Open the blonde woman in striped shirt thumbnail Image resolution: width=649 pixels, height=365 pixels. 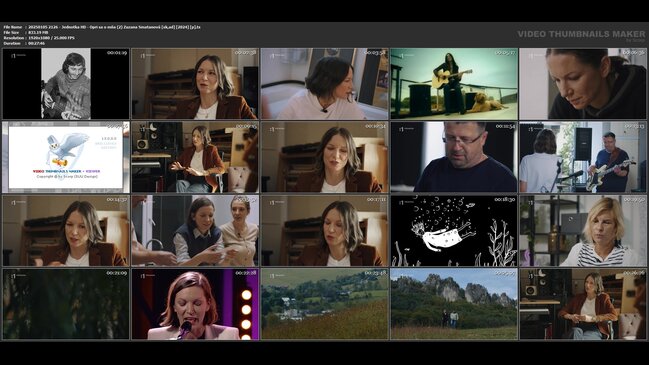pyautogui.click(x=583, y=231)
